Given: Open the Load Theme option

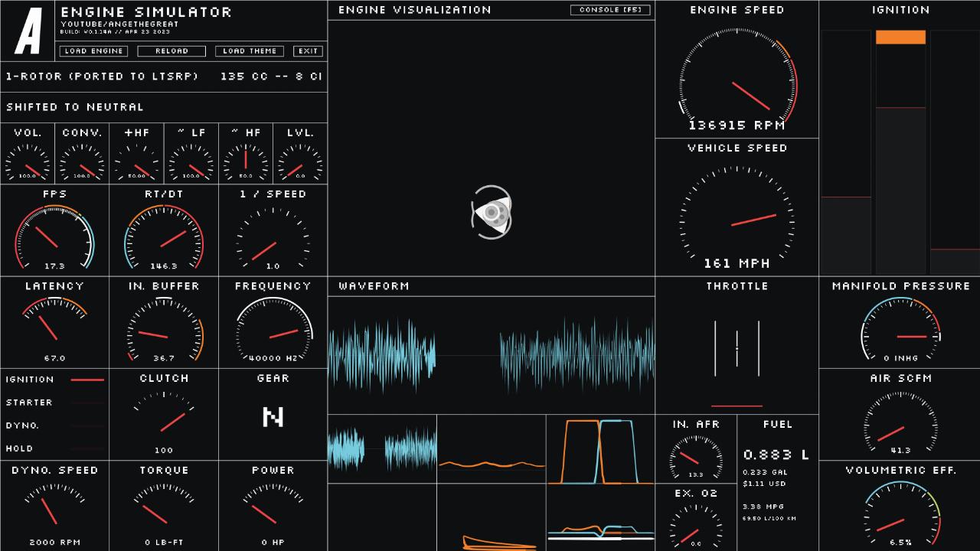Looking at the screenshot, I should click(x=250, y=51).
